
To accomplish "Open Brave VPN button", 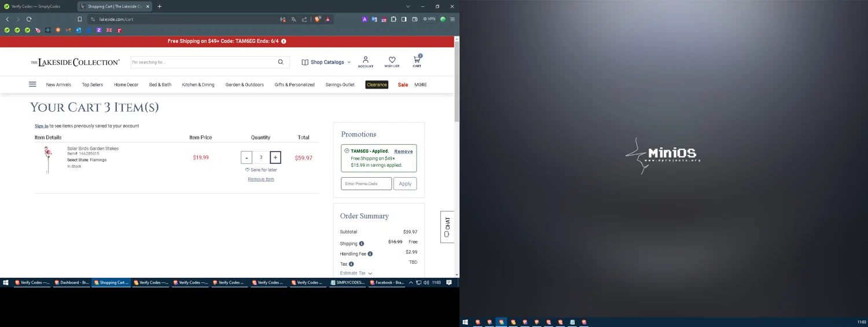I will pos(429,19).
